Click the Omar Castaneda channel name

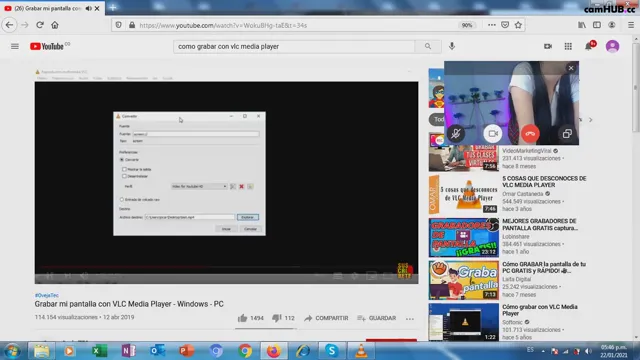(522, 194)
